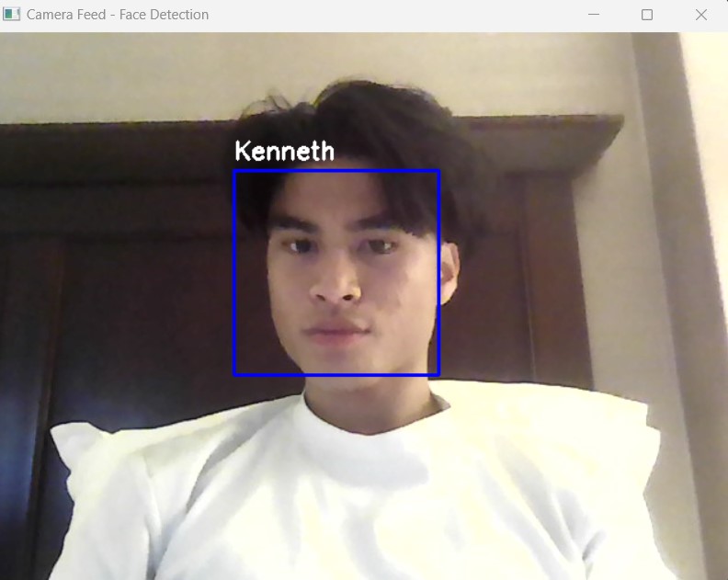
Task: Click the Camera Feed app icon in title bar
Action: pyautogui.click(x=12, y=15)
